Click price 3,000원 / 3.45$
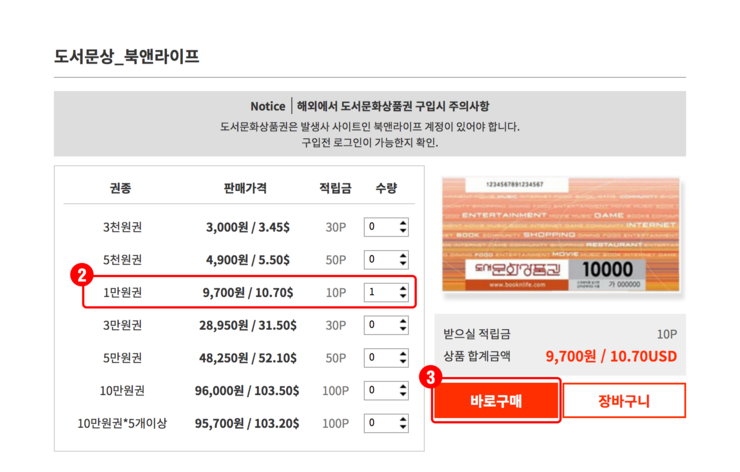 [x=248, y=227]
